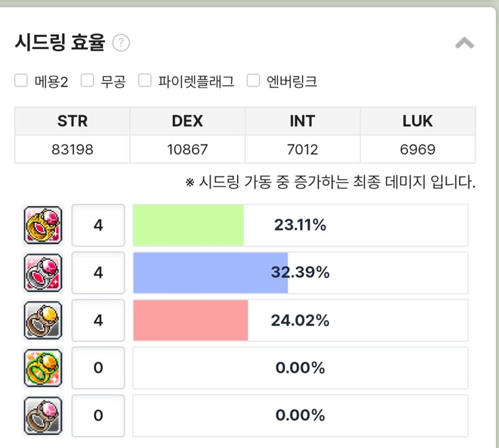499x448 pixels.
Task: Open the help question mark icon
Action: click(121, 42)
